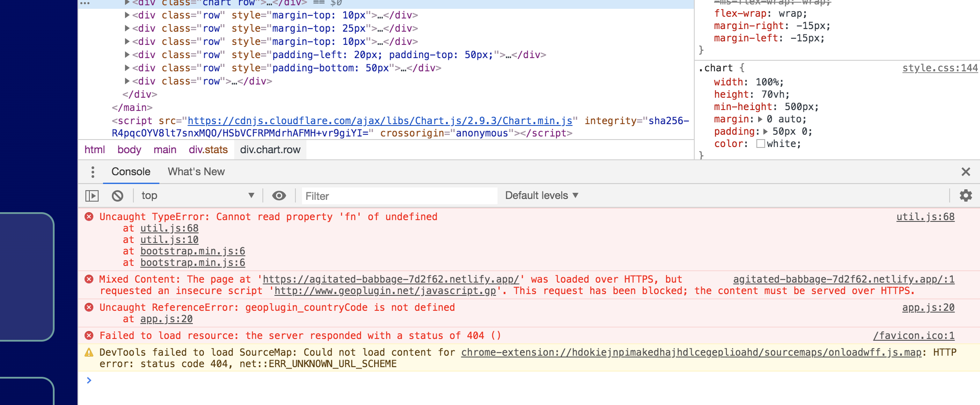Screen dimensions: 980x405
Task: Click the error icon beside Uncaught ReferenceError
Action: pyautogui.click(x=89, y=307)
